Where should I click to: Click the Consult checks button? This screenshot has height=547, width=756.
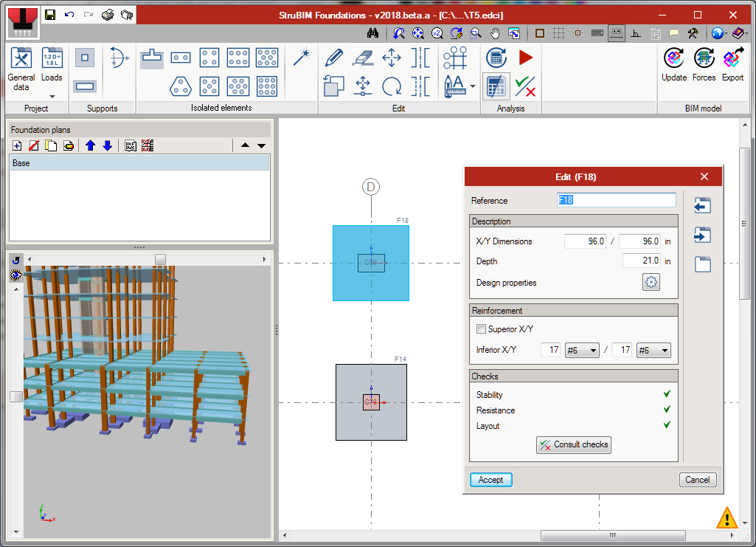pos(574,444)
